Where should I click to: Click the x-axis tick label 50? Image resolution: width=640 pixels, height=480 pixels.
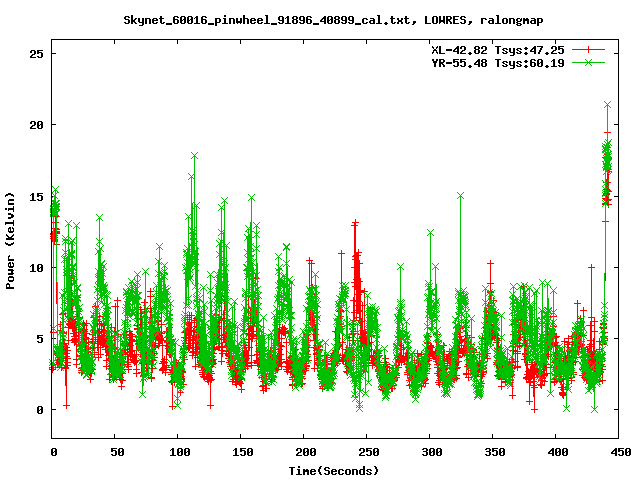117,452
